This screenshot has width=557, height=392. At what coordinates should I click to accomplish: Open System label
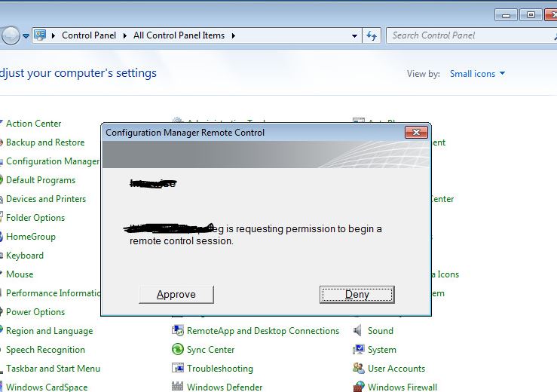[382, 349]
